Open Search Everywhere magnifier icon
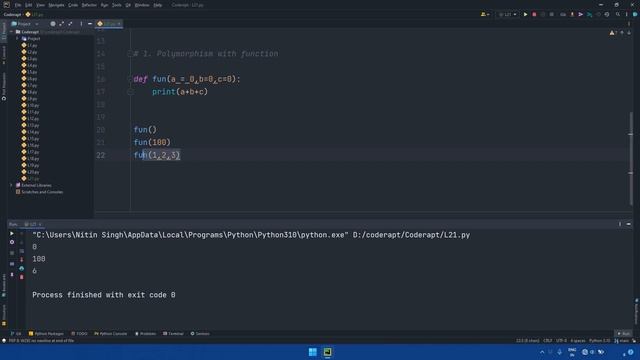The width and height of the screenshot is (640, 360). 618,14
